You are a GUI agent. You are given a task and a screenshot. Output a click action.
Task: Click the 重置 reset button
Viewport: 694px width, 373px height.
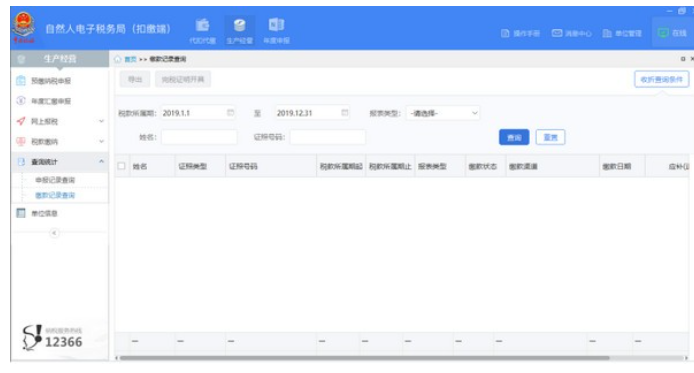(550, 137)
